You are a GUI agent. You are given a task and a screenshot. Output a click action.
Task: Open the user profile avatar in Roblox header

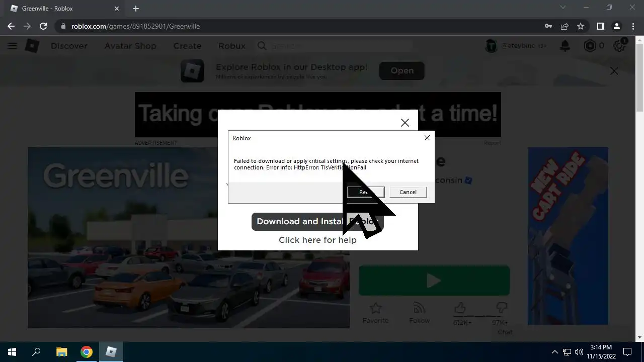click(x=491, y=46)
